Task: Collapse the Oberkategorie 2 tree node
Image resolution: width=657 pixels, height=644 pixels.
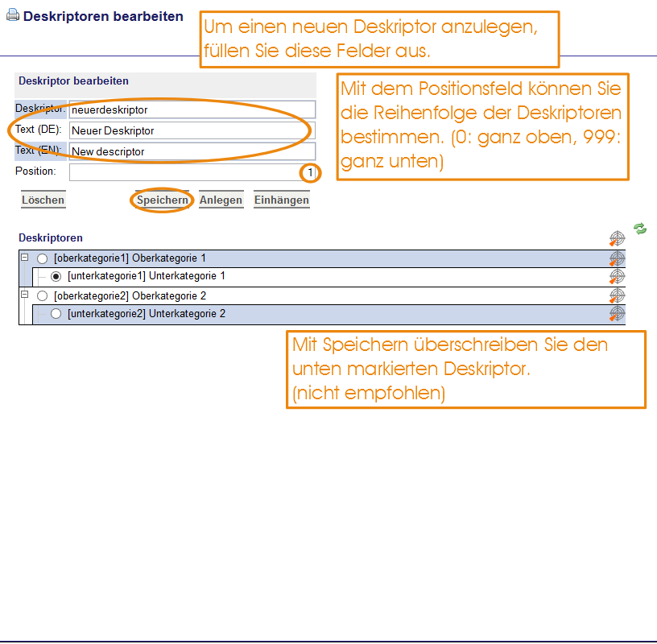Action: 25,295
